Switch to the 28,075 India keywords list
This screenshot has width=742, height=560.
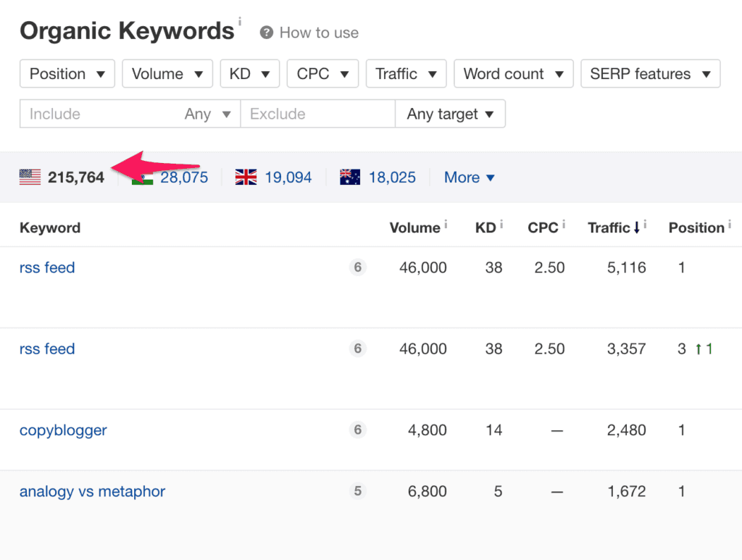pyautogui.click(x=182, y=177)
